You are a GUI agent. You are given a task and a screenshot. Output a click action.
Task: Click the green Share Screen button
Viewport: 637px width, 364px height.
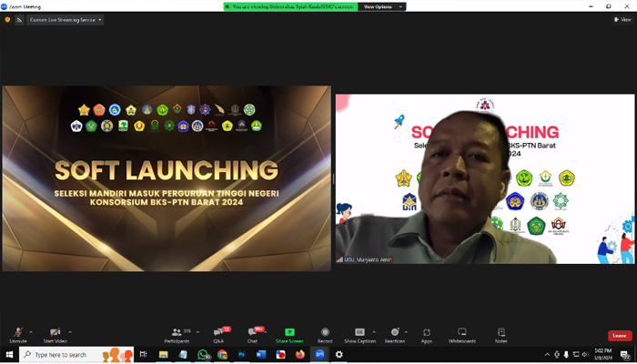pyautogui.click(x=289, y=335)
